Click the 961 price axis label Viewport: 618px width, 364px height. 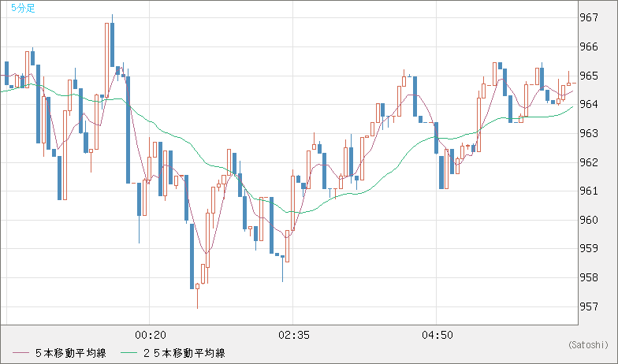pos(588,191)
